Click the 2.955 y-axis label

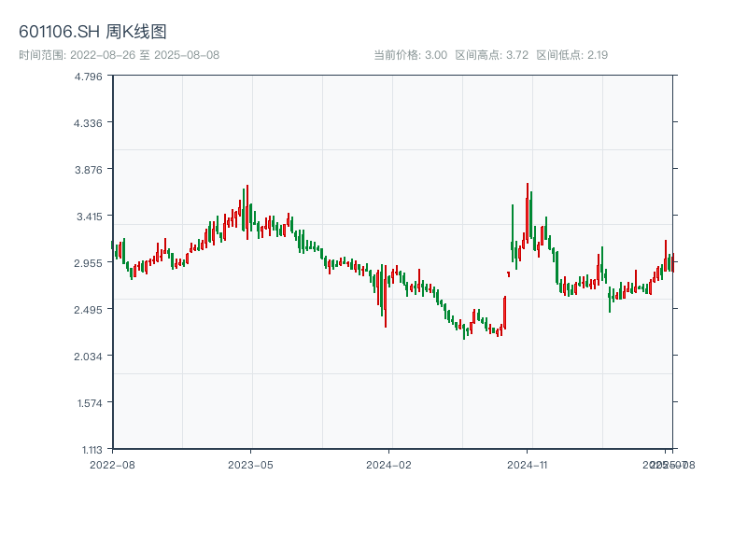coord(89,262)
